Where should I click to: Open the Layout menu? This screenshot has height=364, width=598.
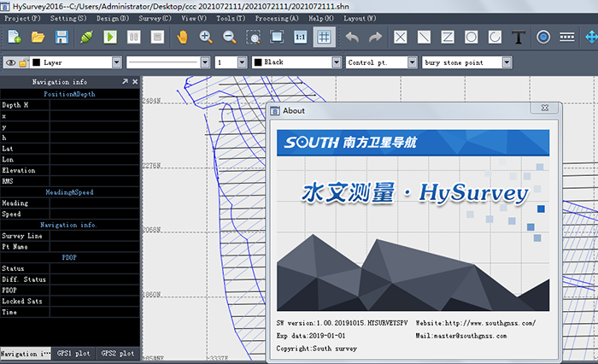pos(360,18)
